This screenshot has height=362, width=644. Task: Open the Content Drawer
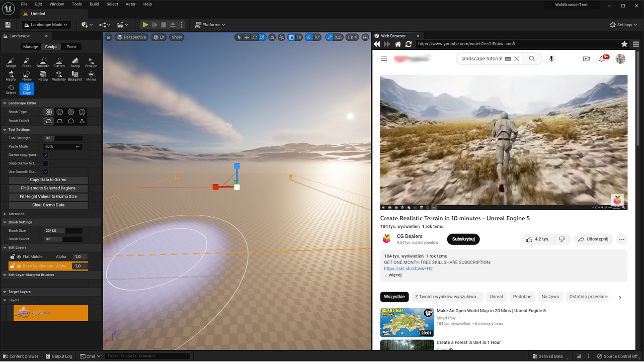(20, 356)
